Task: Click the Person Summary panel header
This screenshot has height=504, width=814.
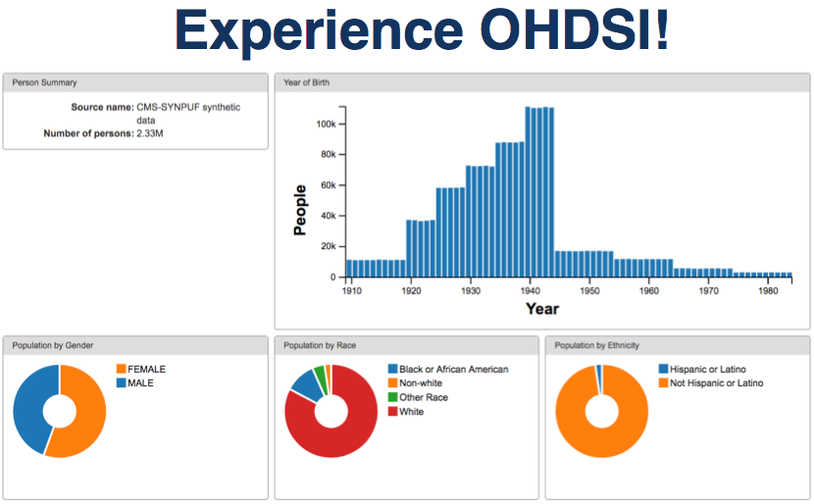Action: (135, 82)
